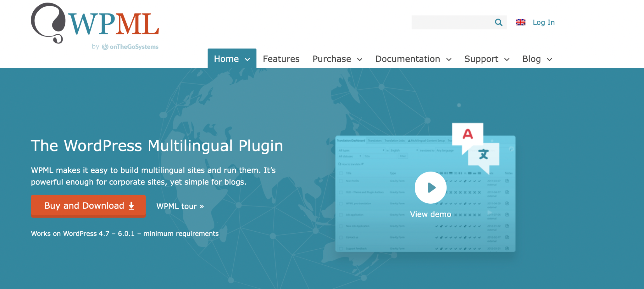Follow the WPML tour link
644x289 pixels.
coord(180,206)
